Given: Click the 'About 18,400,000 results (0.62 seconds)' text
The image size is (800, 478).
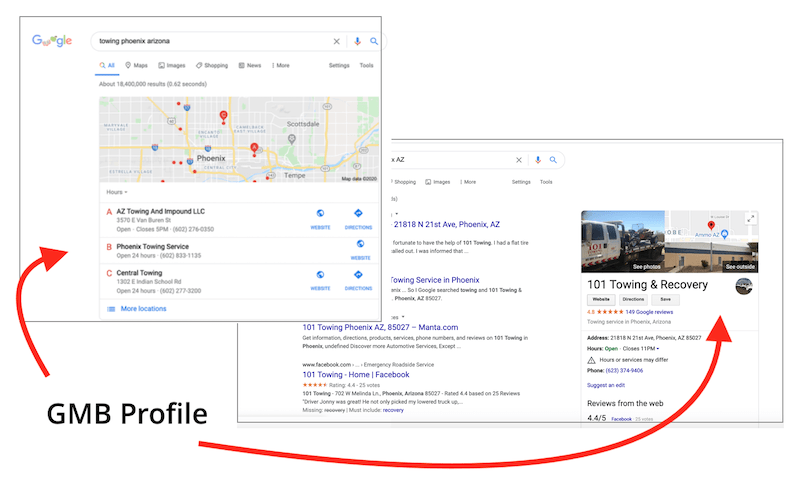Looking at the screenshot, I should (x=153, y=84).
